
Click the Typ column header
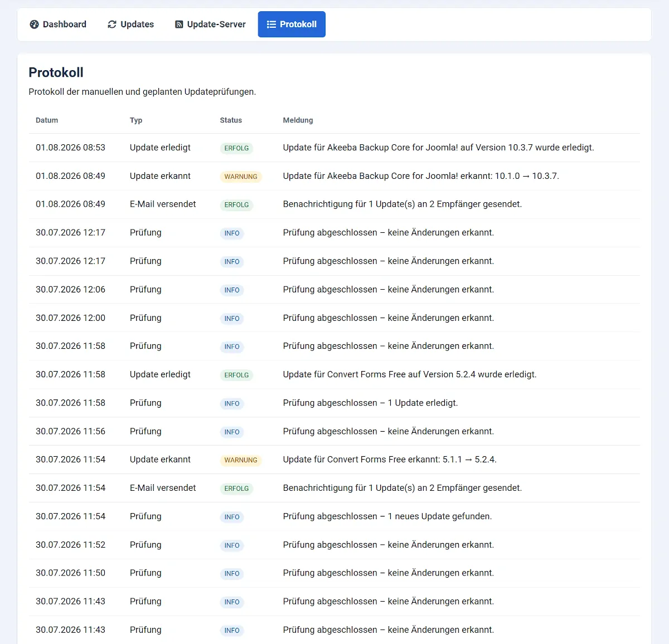point(136,120)
